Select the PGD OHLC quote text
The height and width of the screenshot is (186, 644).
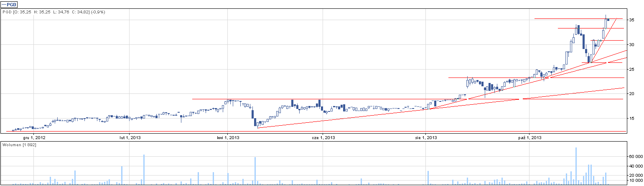tap(54, 12)
